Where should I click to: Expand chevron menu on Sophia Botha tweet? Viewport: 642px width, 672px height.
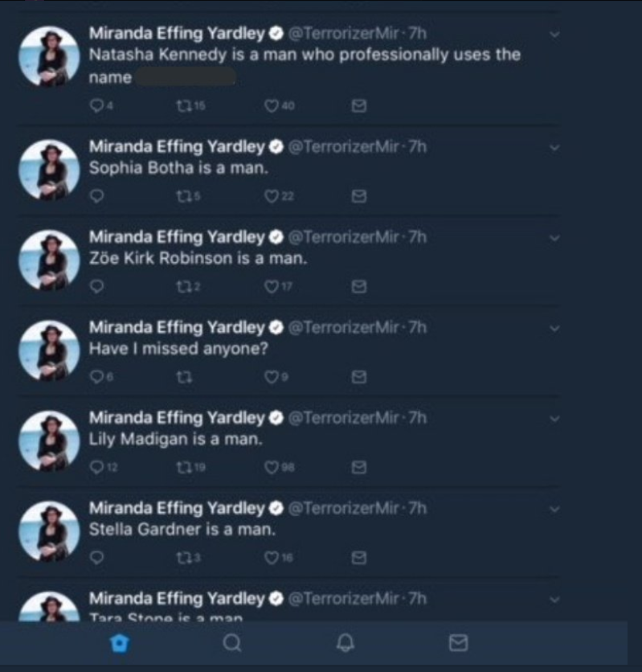[554, 148]
